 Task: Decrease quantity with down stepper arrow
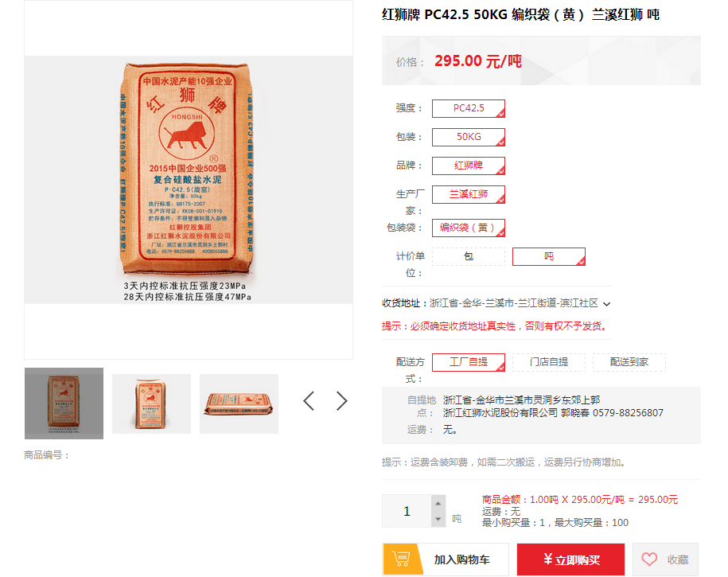438,519
